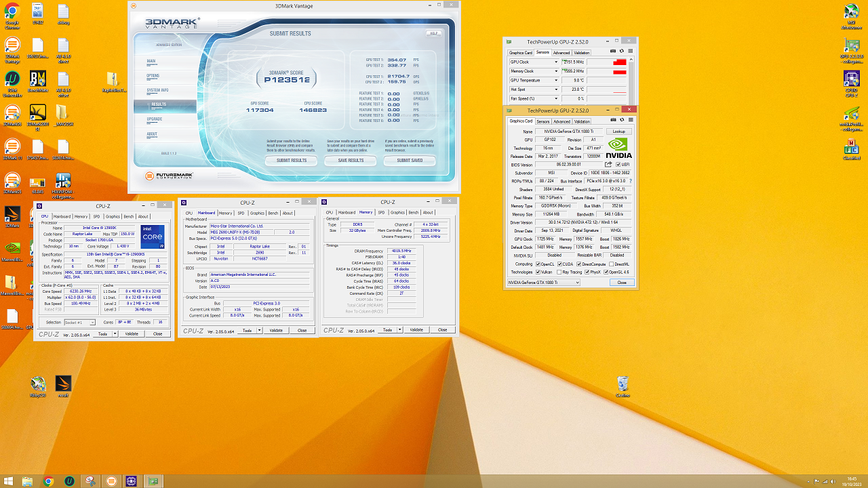Click the GPU-Z taskbar icon

pos(154,481)
